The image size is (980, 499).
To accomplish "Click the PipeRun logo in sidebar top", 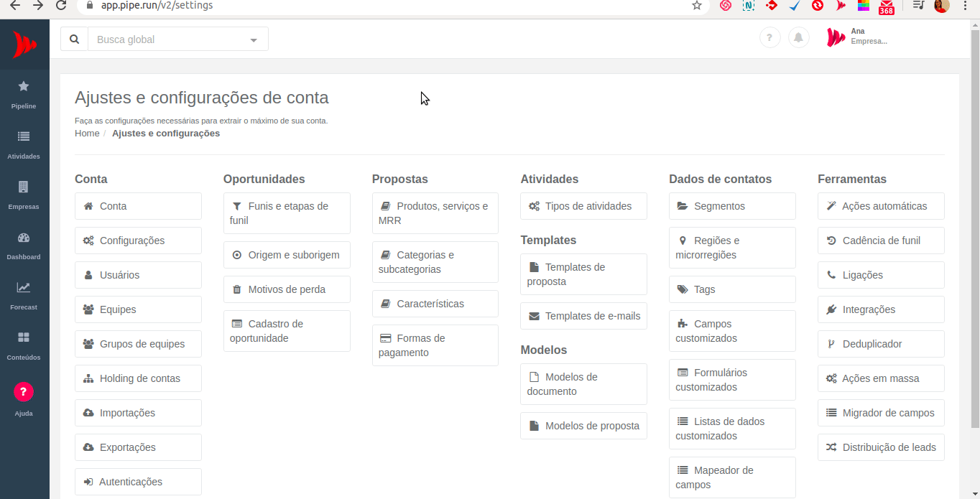I will click(x=24, y=45).
